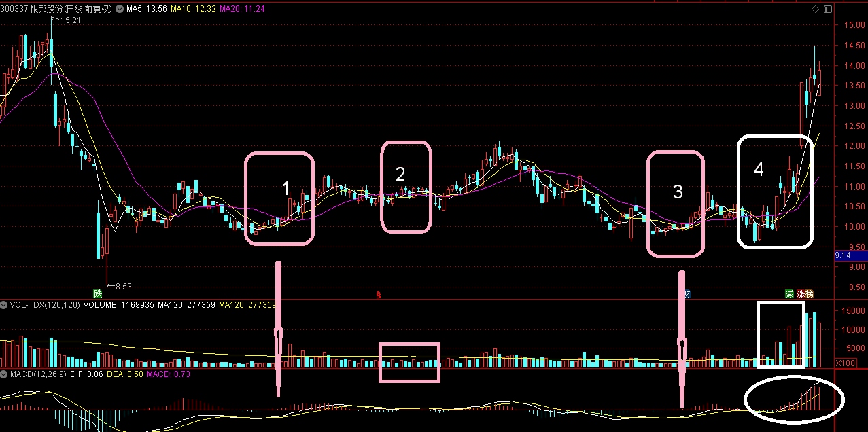Click the MA5: 13.56 label
Viewport: 868px width, 432px height.
tap(146, 9)
